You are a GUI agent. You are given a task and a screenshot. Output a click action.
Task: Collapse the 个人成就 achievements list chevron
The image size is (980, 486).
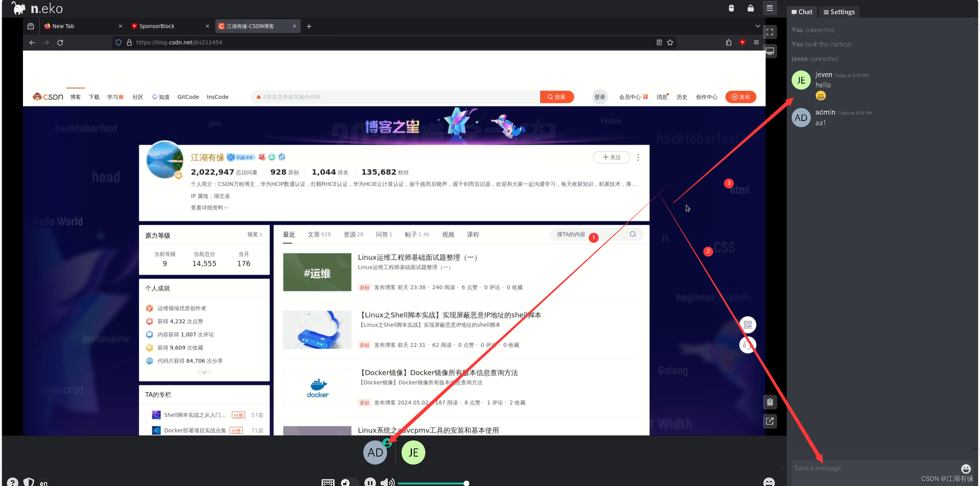point(204,371)
